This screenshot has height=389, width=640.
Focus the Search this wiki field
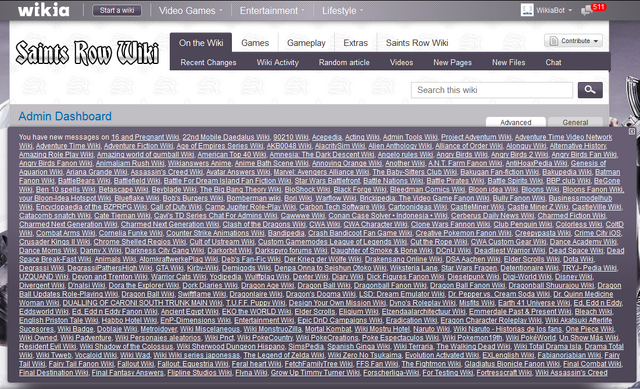click(492, 90)
